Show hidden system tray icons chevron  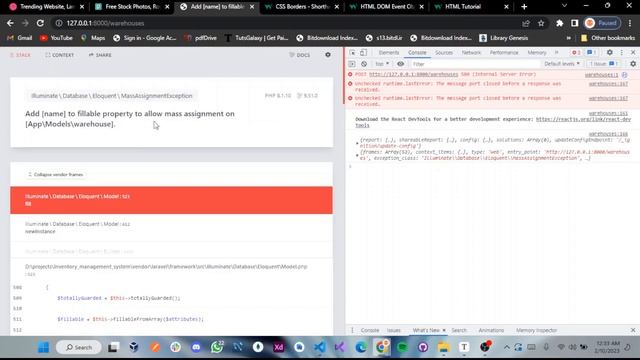(507, 347)
